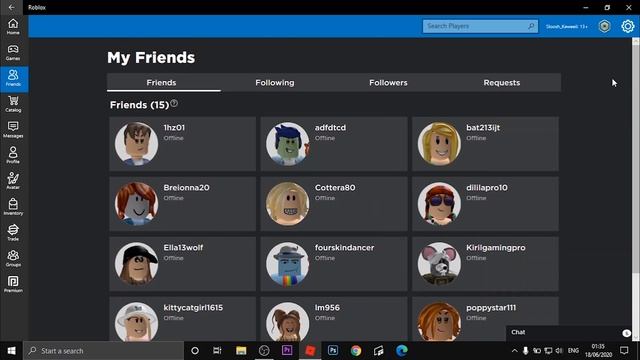The height and width of the screenshot is (360, 640).
Task: Open dililapro10's avatar thumbnail
Action: (439, 204)
